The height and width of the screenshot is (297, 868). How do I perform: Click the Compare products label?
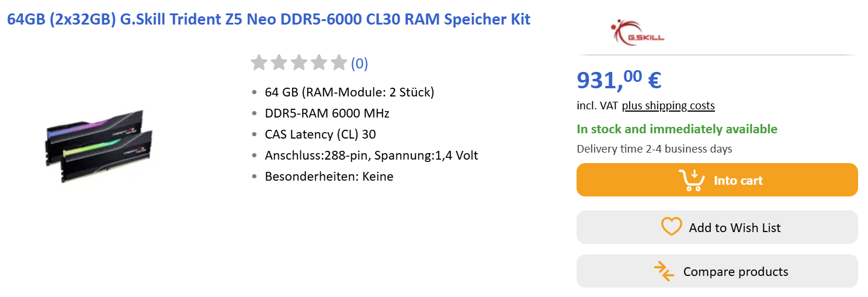pyautogui.click(x=735, y=272)
